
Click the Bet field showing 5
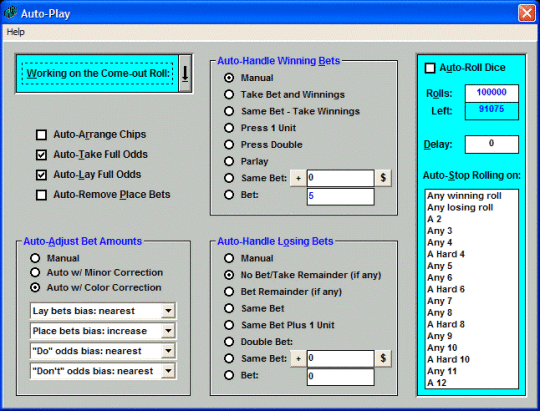(x=340, y=196)
